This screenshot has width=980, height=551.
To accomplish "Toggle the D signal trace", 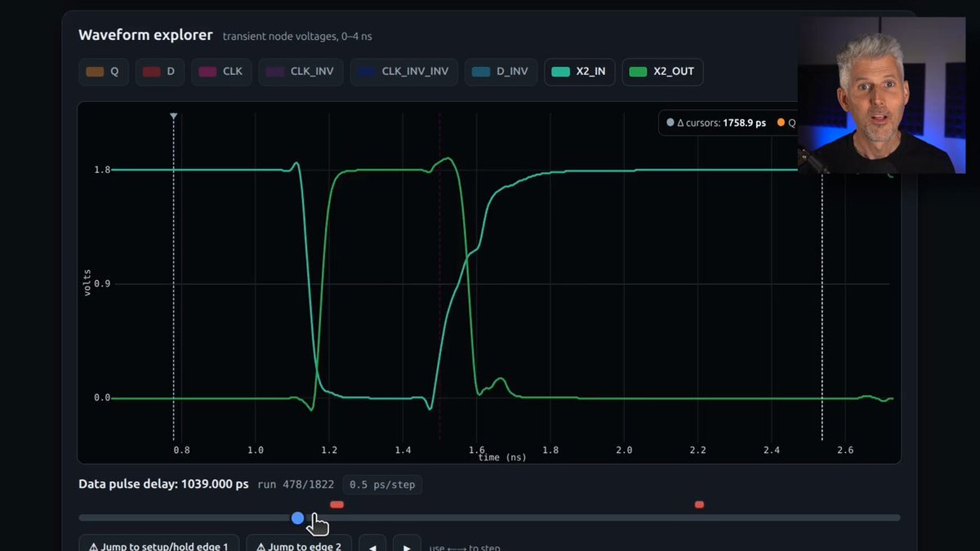I will pyautogui.click(x=160, y=72).
